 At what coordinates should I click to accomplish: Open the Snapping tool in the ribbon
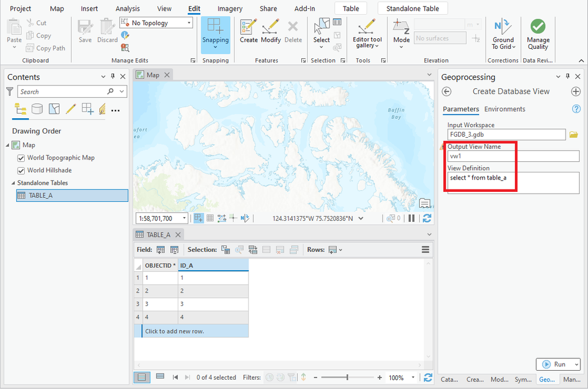[215, 34]
